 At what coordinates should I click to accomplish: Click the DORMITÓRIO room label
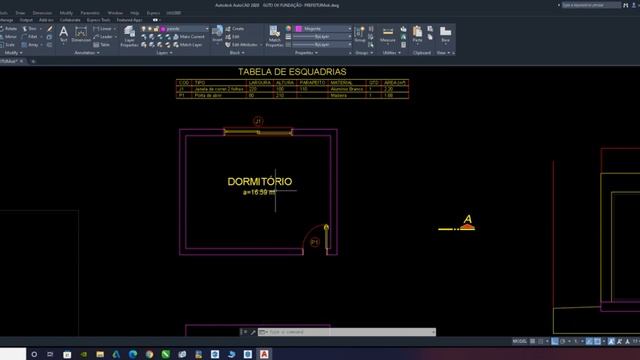coord(260,182)
